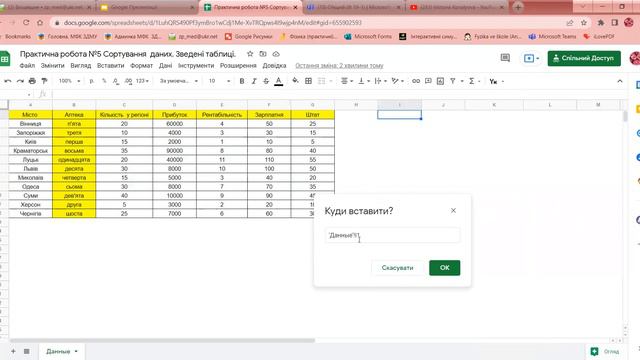Viewport: 640px width, 360px height.
Task: Open the Формат menu
Action: pyautogui.click(x=141, y=65)
